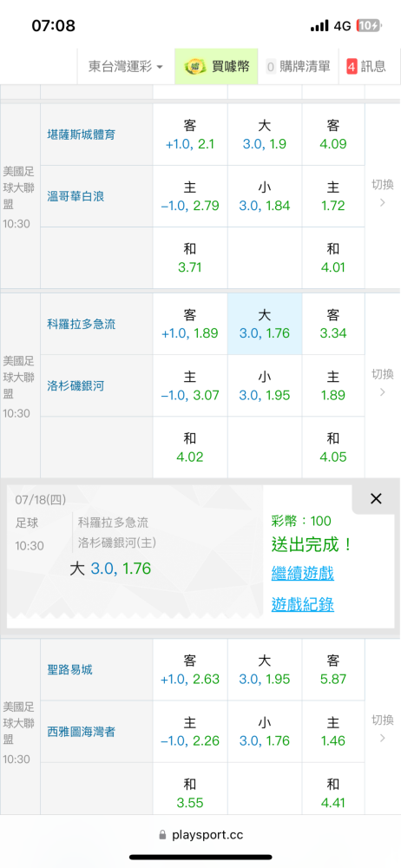Open the 東台灣運彩 dropdown

126,67
